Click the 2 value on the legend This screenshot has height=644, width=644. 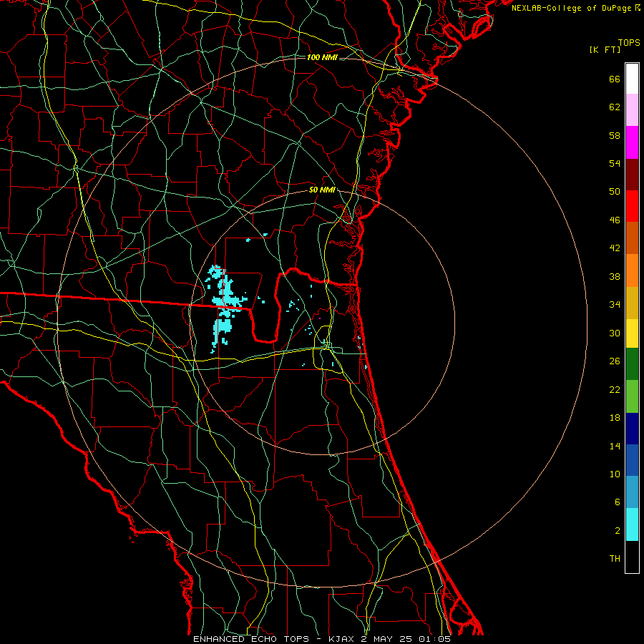point(618,531)
